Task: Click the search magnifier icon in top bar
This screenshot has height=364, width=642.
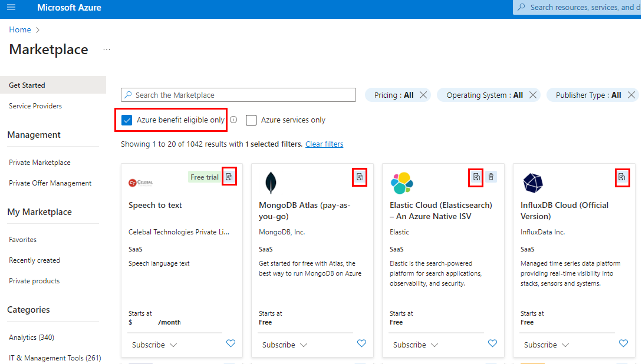Action: click(x=521, y=7)
